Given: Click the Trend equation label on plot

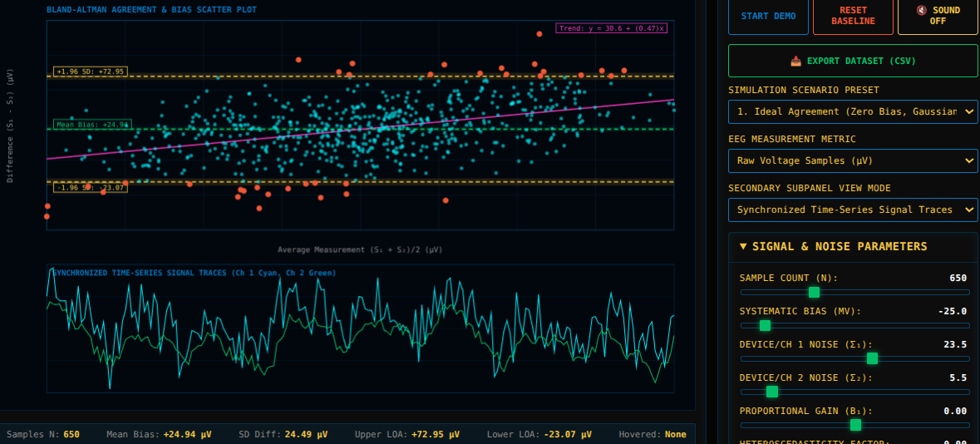Looking at the screenshot, I should pyautogui.click(x=611, y=28).
